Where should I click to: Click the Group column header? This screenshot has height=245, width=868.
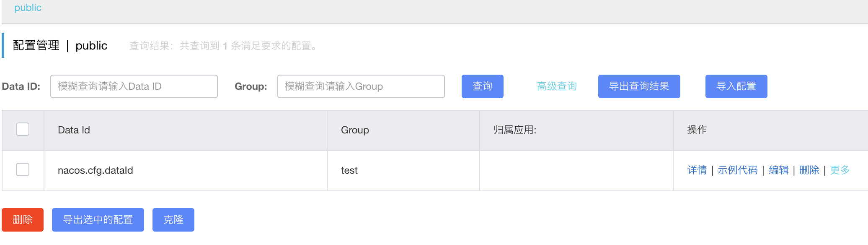pos(354,130)
